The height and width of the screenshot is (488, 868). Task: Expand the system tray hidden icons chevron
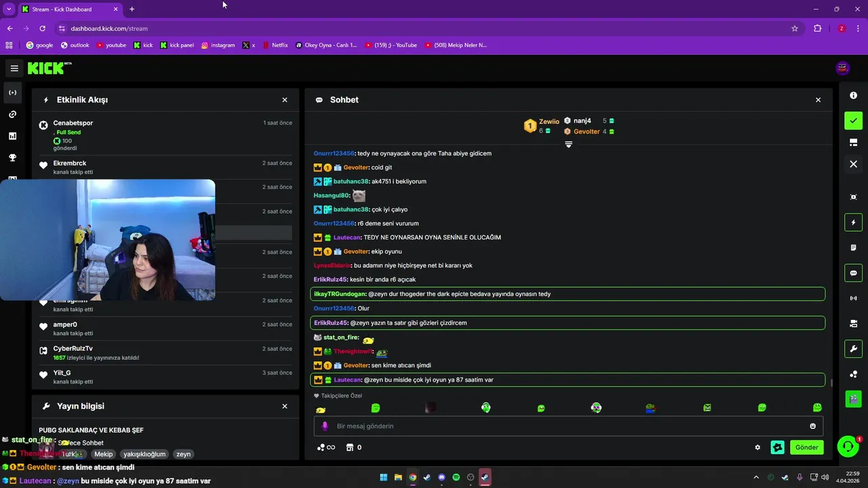coord(756,477)
